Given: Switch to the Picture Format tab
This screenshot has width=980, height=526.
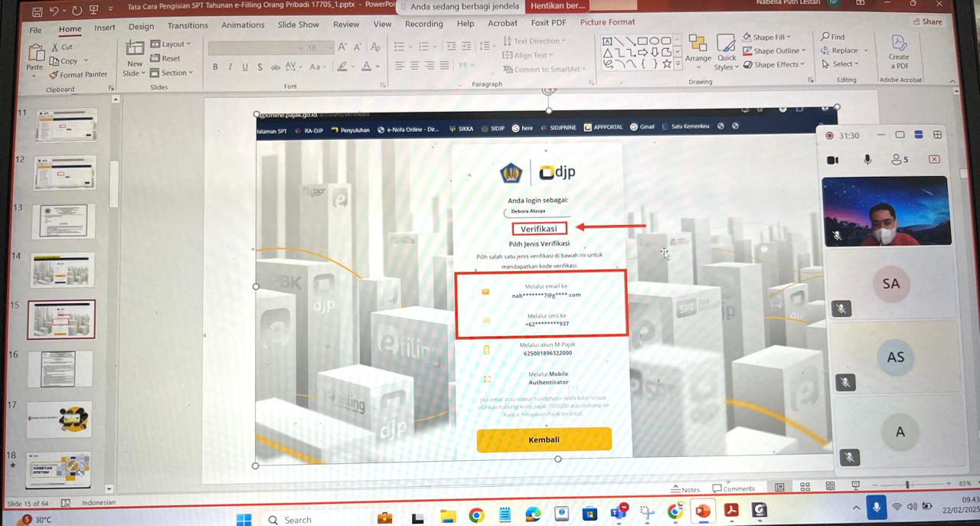Looking at the screenshot, I should (607, 22).
